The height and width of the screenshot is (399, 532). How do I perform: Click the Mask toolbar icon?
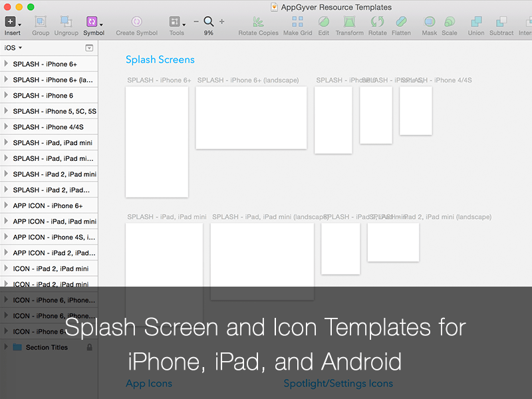[429, 22]
